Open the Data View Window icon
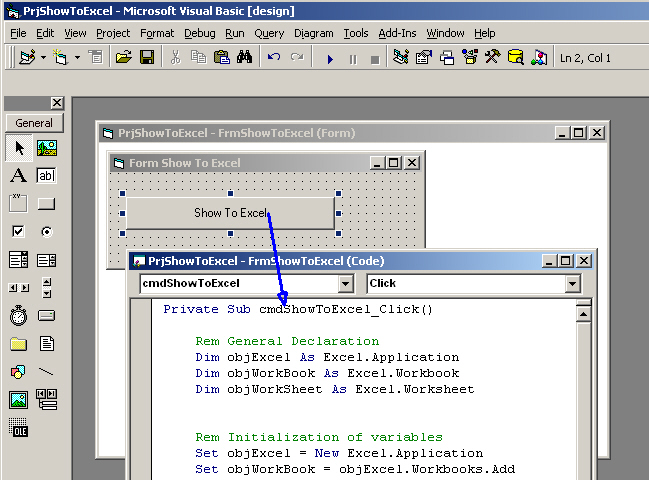649x480 pixels. (x=516, y=57)
